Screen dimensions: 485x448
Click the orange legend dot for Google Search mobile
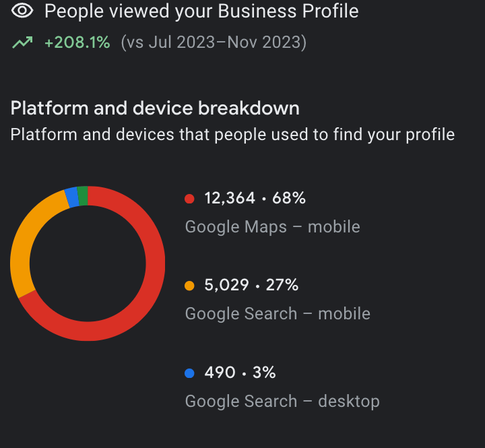tap(189, 286)
